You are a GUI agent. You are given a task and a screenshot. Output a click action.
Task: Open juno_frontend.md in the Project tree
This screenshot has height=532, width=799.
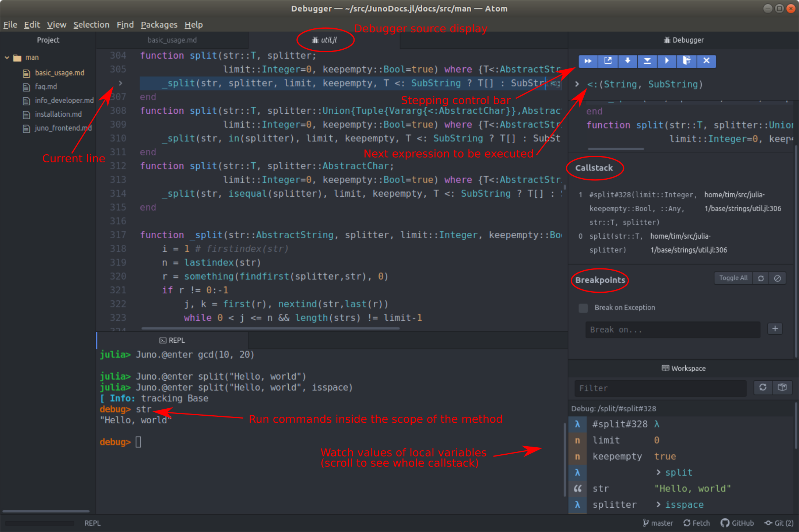point(63,128)
